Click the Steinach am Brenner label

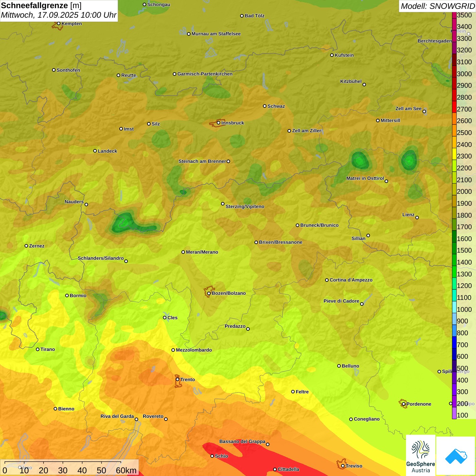pos(202,161)
